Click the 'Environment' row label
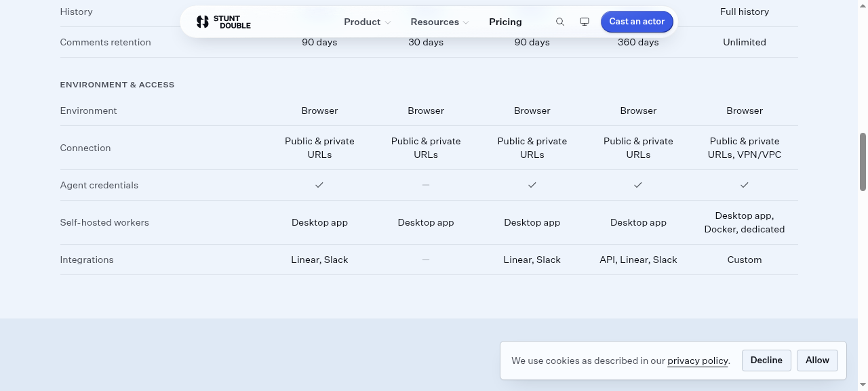The width and height of the screenshot is (868, 391). pos(88,110)
